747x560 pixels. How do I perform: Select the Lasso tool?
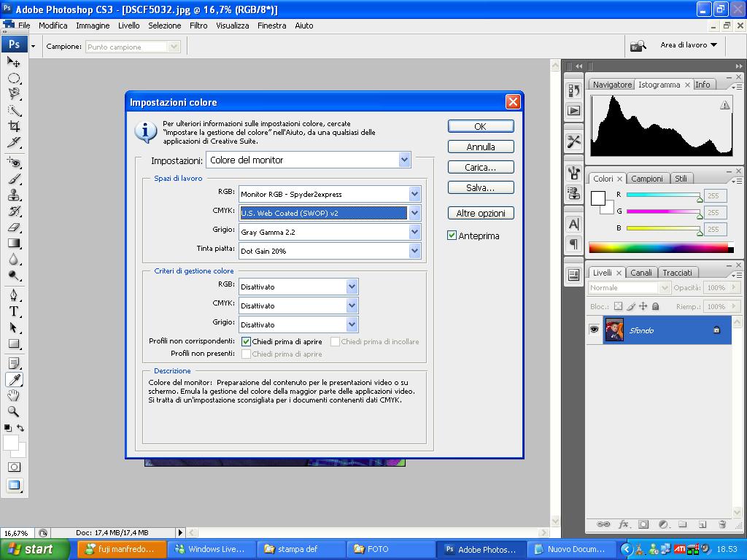click(x=14, y=94)
